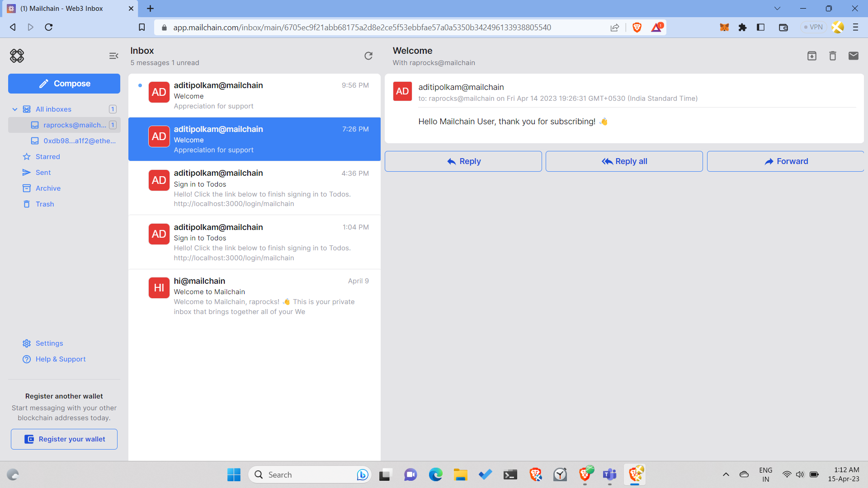Click the Windows Search taskbar input

tap(307, 474)
